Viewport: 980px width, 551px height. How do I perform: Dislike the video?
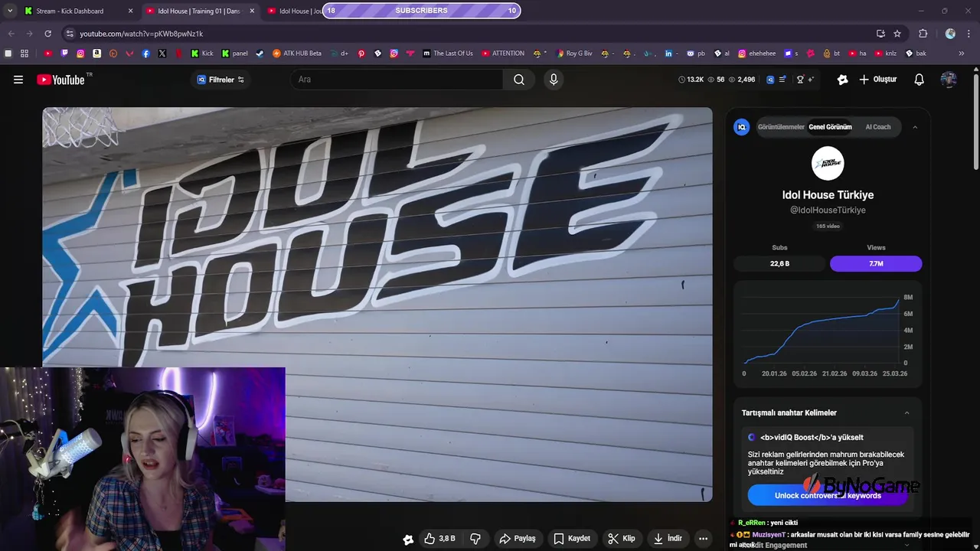pyautogui.click(x=475, y=539)
